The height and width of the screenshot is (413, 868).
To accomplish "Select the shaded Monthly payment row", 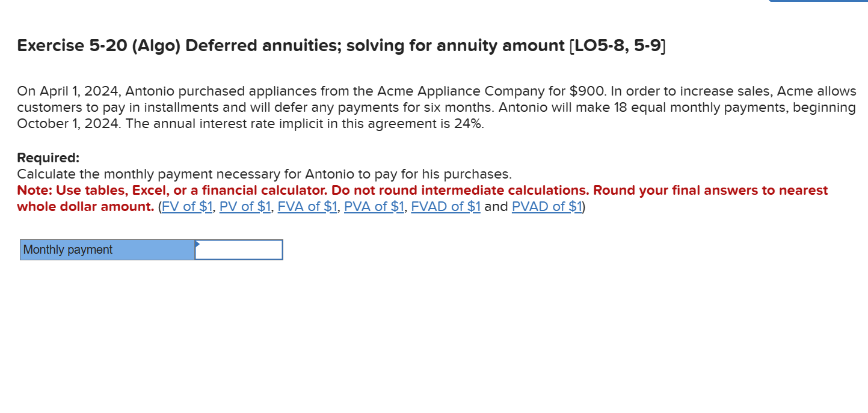I will [150, 249].
